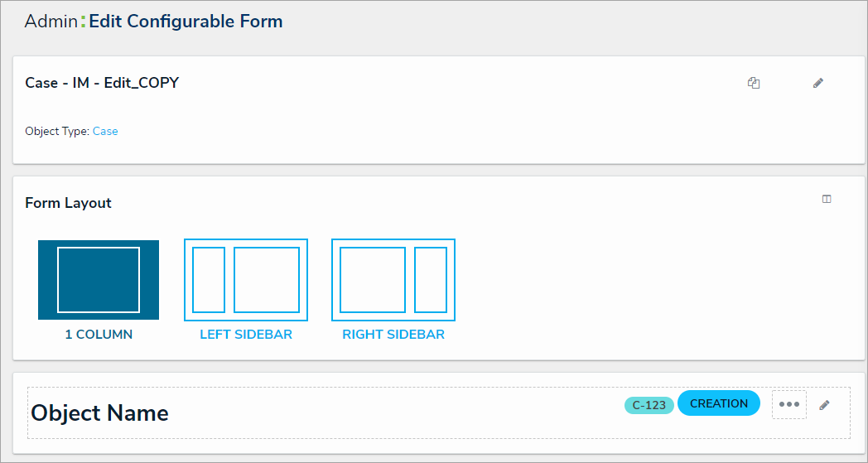Click the pencil icon in the Object Name header
This screenshot has height=463, width=868.
click(824, 405)
